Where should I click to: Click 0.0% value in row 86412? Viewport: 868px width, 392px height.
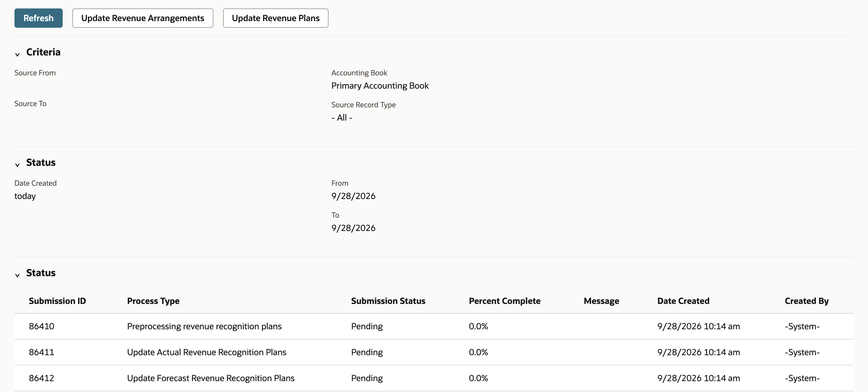pyautogui.click(x=478, y=378)
